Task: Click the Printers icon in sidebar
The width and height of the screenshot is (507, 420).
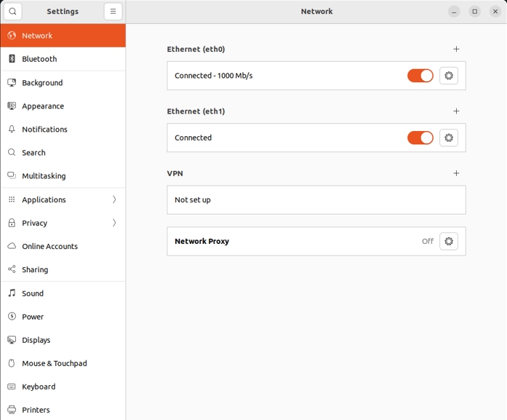Action: [x=12, y=410]
